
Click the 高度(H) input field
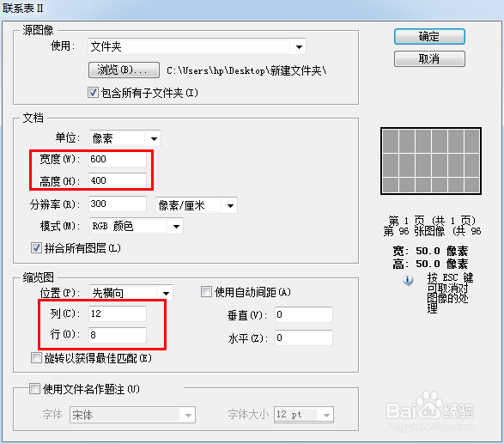pyautogui.click(x=118, y=180)
